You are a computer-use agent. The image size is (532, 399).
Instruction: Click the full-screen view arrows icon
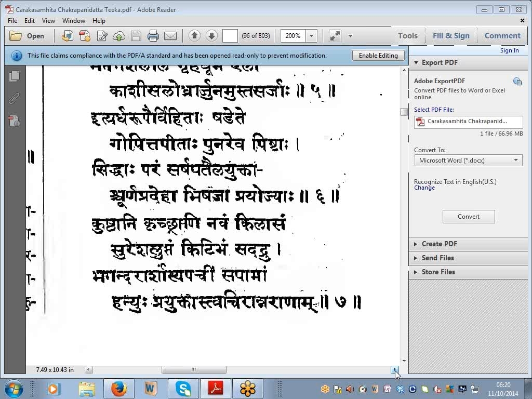pos(335,36)
